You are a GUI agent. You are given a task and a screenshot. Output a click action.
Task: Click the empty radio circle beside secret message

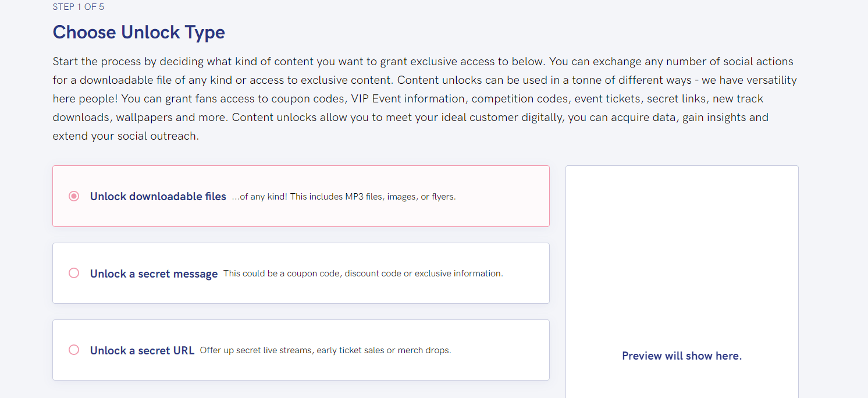73,273
